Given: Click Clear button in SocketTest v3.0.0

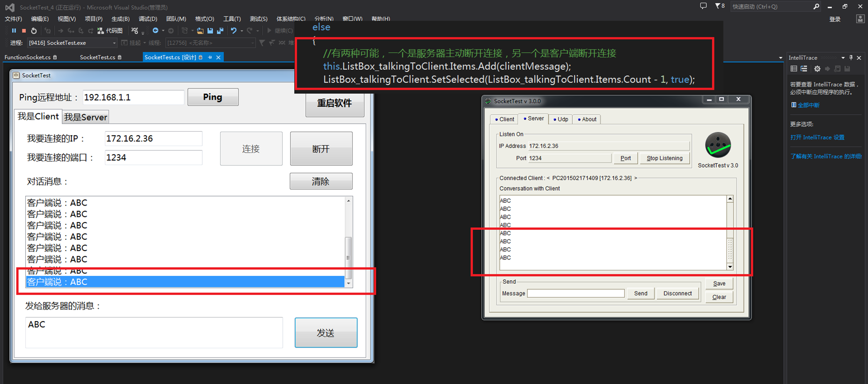Looking at the screenshot, I should (719, 297).
